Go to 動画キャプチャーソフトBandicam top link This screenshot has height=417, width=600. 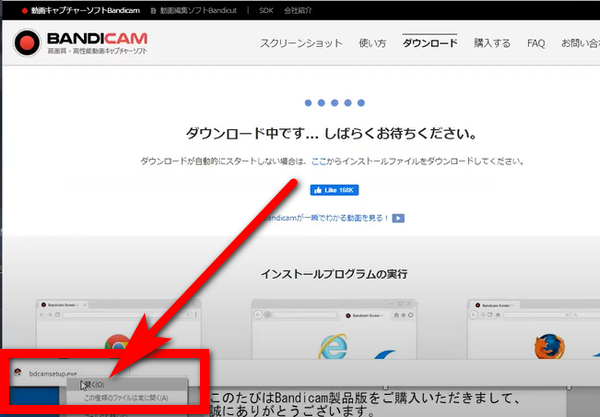[85, 10]
